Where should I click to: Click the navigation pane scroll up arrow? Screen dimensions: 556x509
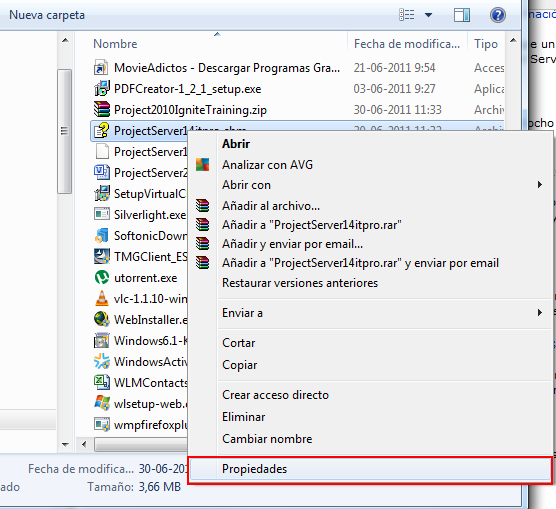pyautogui.click(x=65, y=40)
